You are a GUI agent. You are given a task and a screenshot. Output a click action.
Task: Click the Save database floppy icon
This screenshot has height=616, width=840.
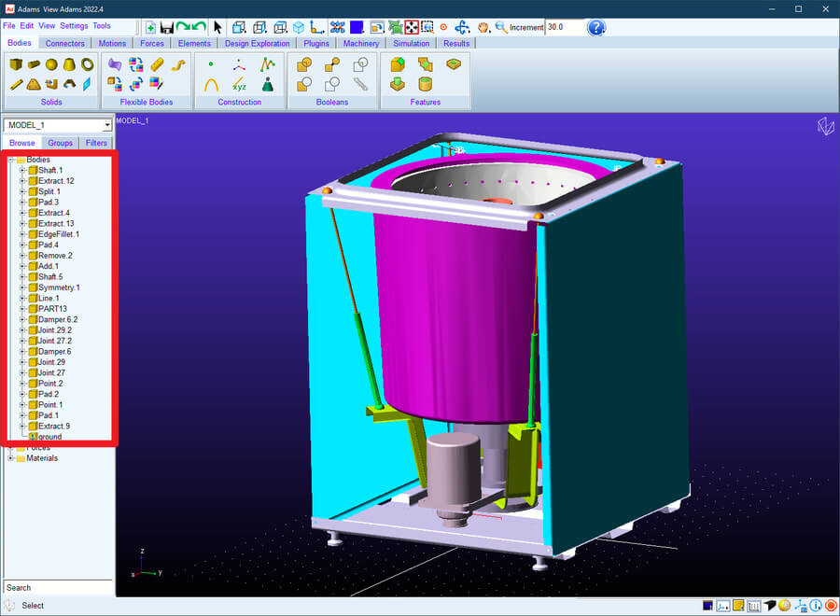point(167,28)
